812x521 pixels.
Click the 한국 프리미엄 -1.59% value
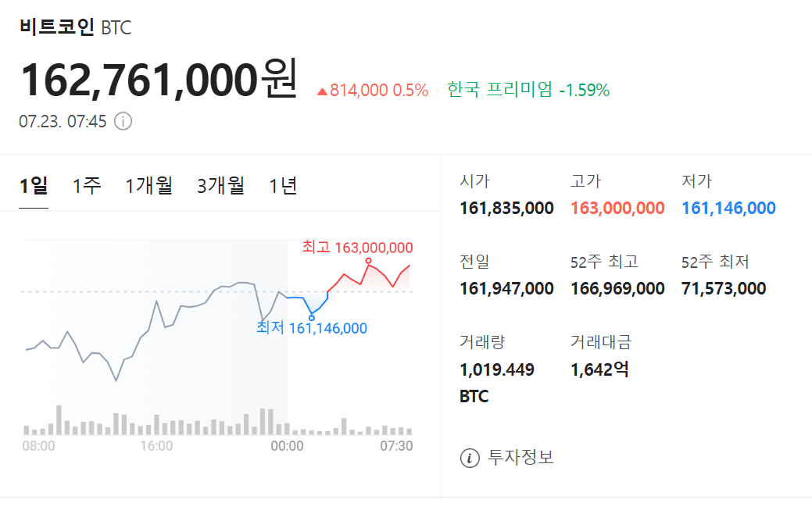point(528,90)
